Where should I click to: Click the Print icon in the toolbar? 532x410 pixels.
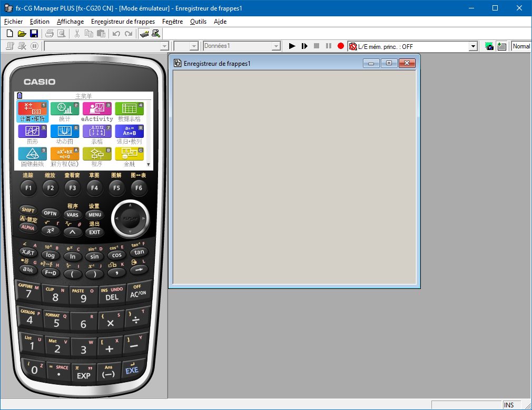50,34
